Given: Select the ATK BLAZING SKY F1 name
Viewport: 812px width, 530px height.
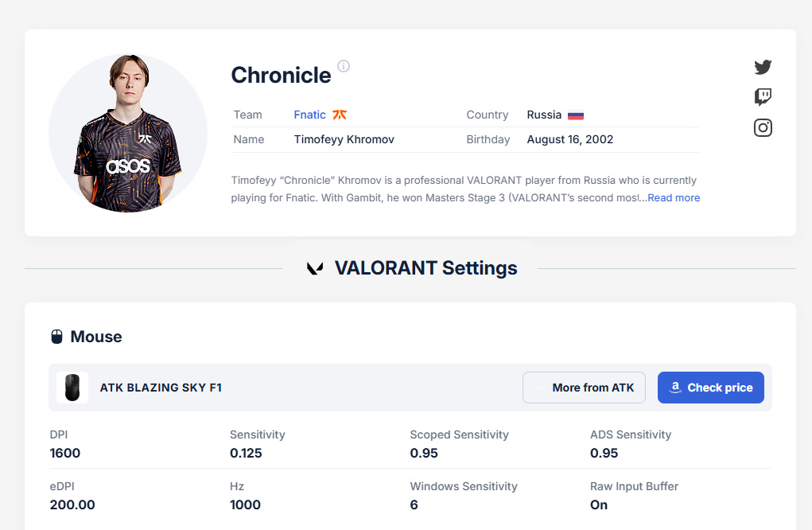Looking at the screenshot, I should click(161, 388).
